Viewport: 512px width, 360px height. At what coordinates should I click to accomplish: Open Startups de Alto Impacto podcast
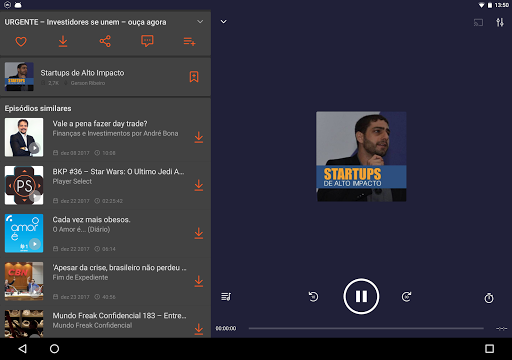[105, 77]
